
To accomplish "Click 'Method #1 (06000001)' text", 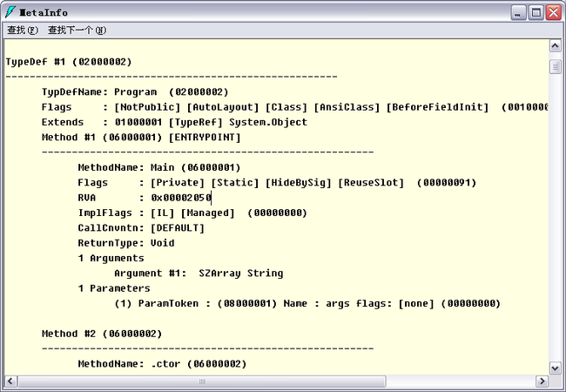I will [x=102, y=138].
